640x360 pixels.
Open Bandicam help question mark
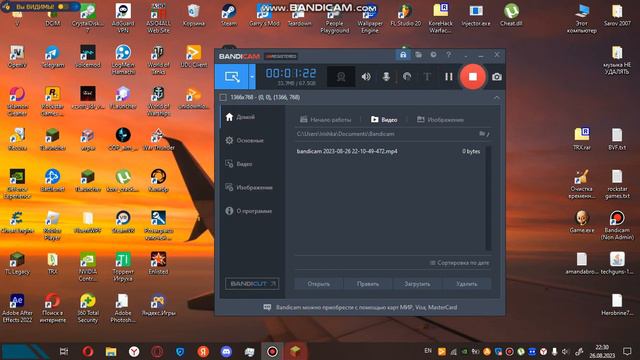click(449, 55)
